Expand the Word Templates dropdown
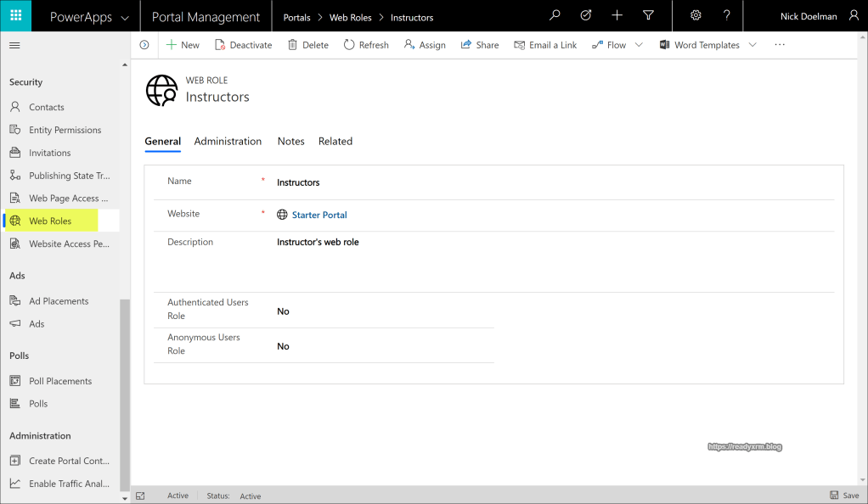This screenshot has width=868, height=504. pos(752,44)
